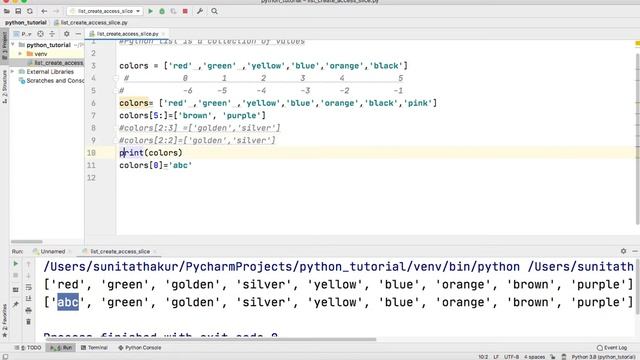Screen dimensions: 640x360
Task: Run the script with the green play toolbar button
Action: (x=151, y=11)
